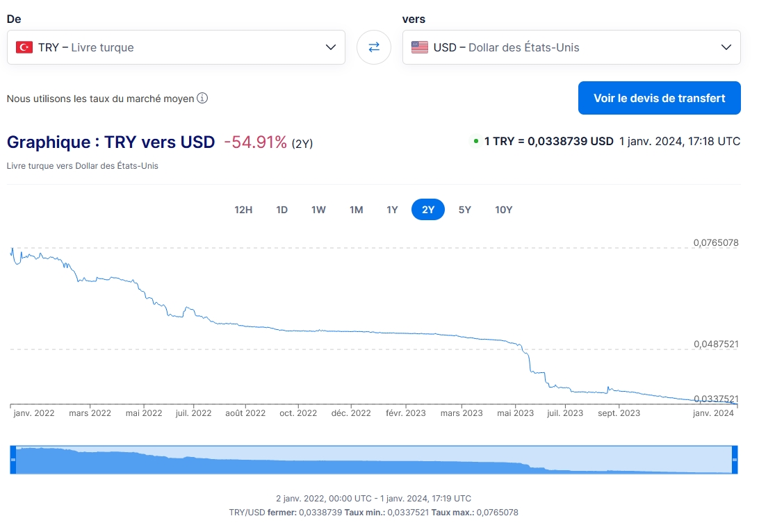Click the chart line near mai 2023 drop
Viewport: 759px width, 532px height.
pyautogui.click(x=528, y=356)
